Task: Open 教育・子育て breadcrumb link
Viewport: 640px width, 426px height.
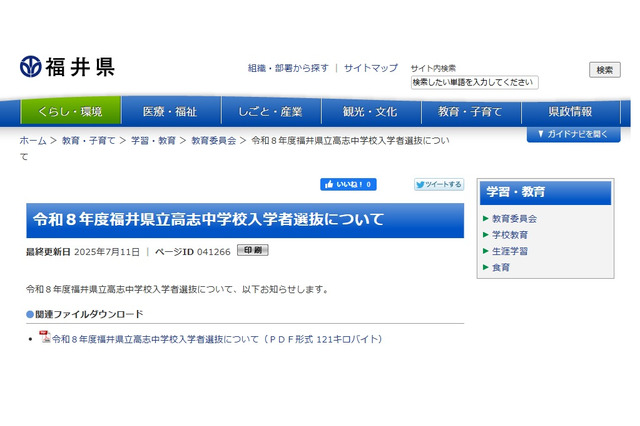Action: 89,141
